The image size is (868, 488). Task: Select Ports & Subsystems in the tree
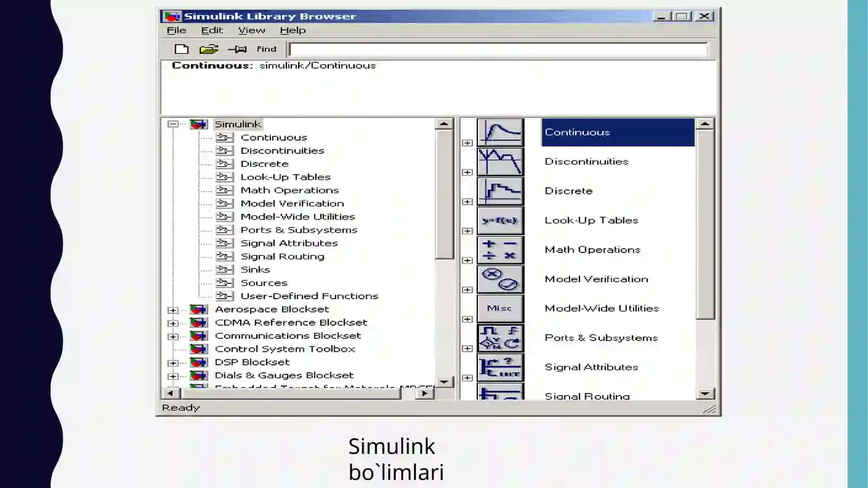point(299,230)
